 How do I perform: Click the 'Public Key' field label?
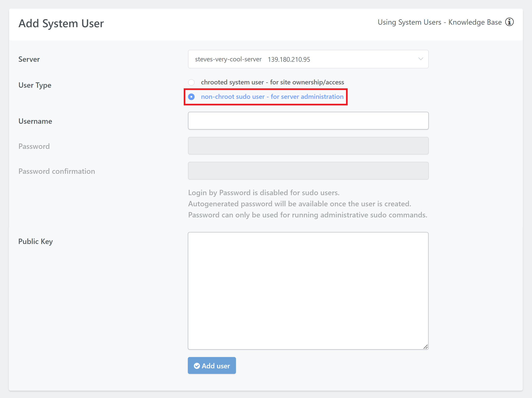click(36, 242)
